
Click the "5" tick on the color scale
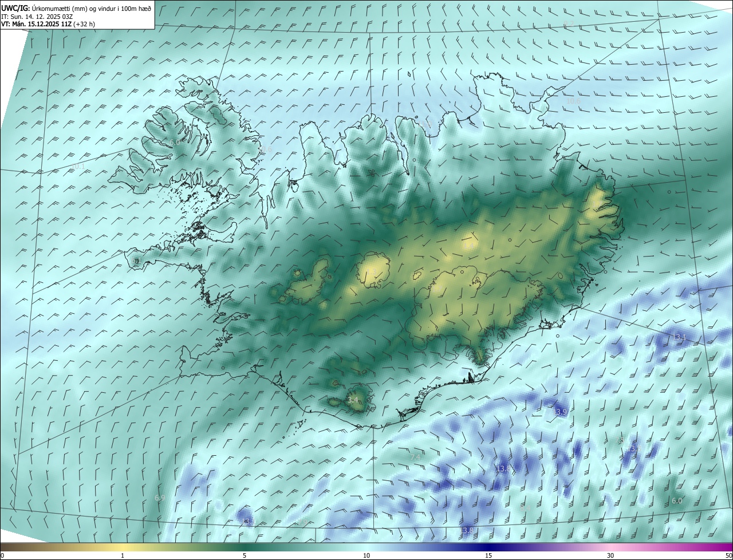click(x=245, y=555)
